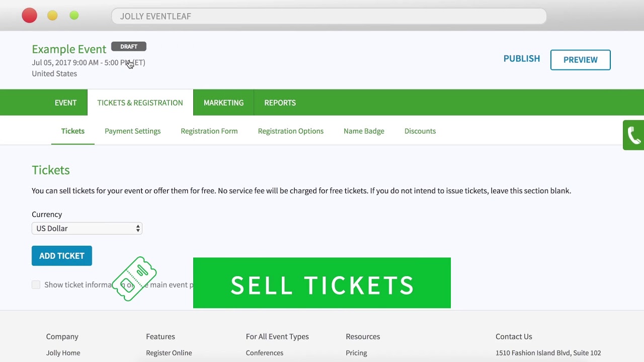Open the Registration Form sub-tab
The width and height of the screenshot is (644, 362).
click(x=209, y=131)
